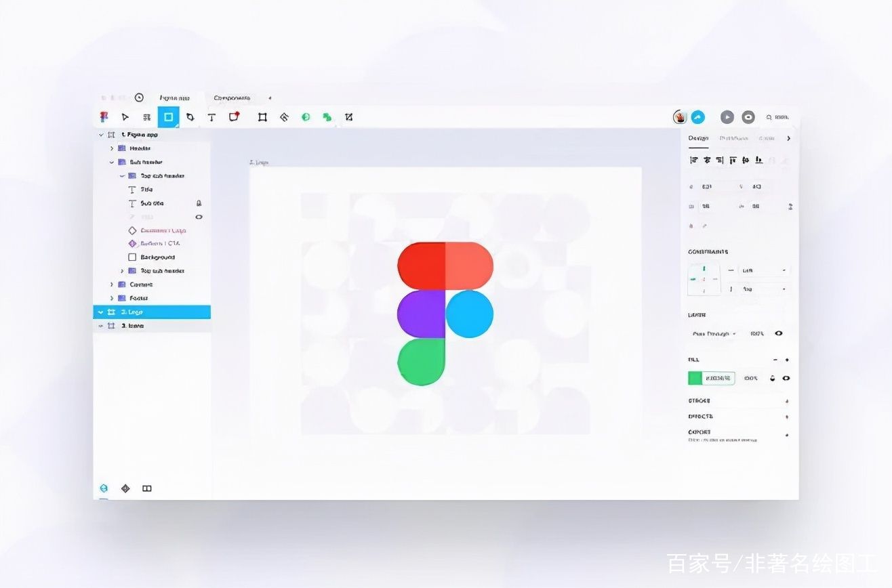Click the round view settings icon

[748, 117]
